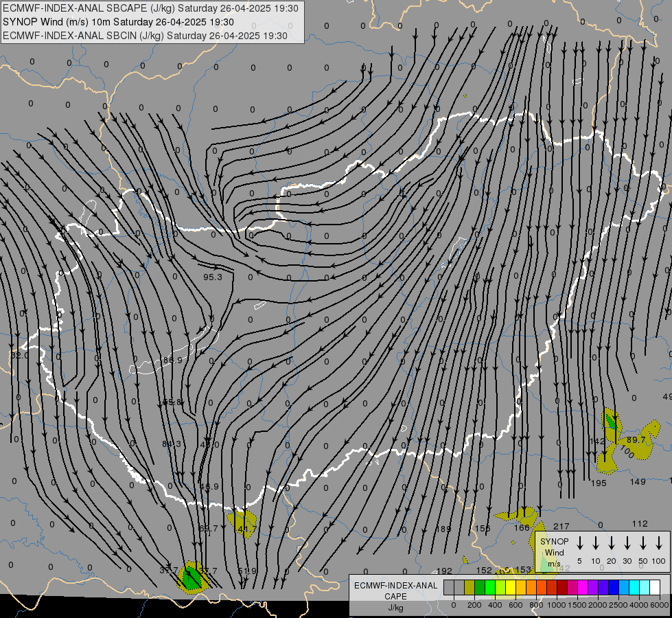
Task: Click the wind legend arrow above 20
Action: click(x=612, y=543)
